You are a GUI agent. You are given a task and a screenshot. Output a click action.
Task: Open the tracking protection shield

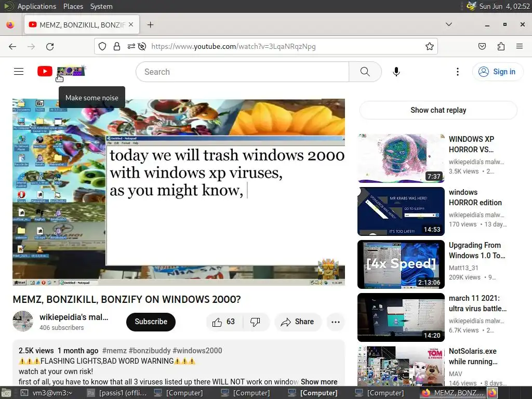pyautogui.click(x=102, y=46)
